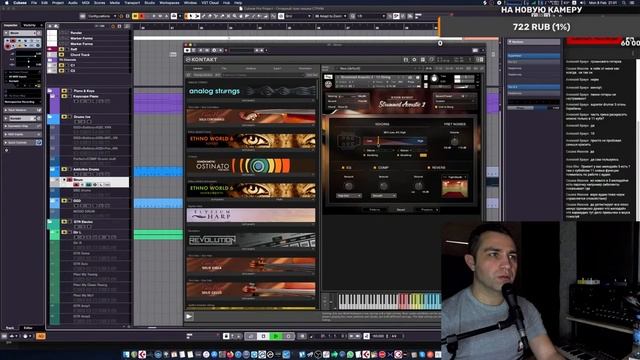Open the Configurations dropdown in toolbar
The width and height of the screenshot is (640, 360).
(102, 16)
